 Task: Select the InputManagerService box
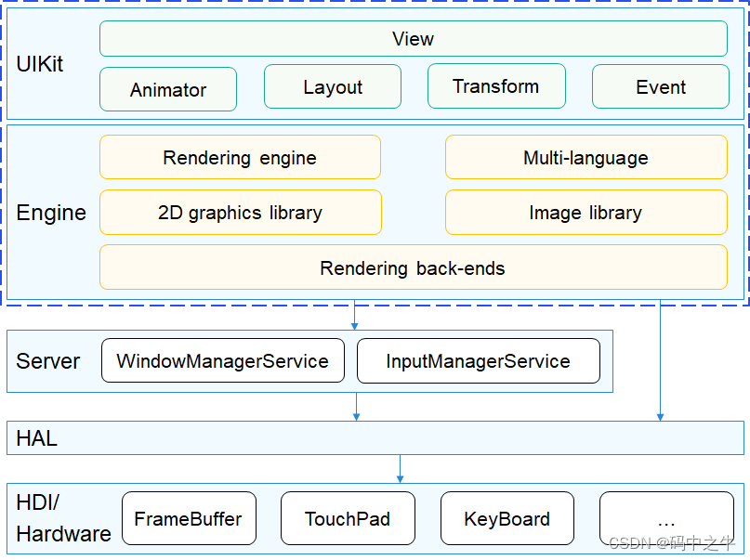click(x=479, y=360)
